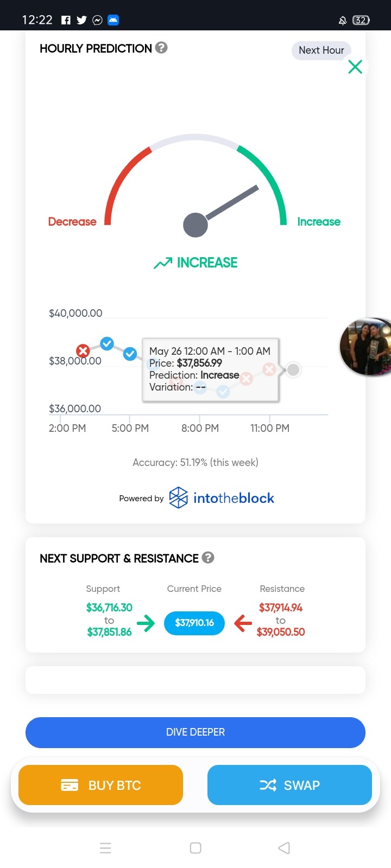Tap the green support arrow icon
391x868 pixels.
point(146,623)
